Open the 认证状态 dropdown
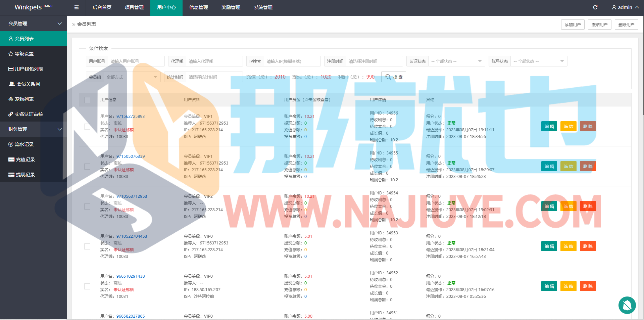 pyautogui.click(x=456, y=61)
